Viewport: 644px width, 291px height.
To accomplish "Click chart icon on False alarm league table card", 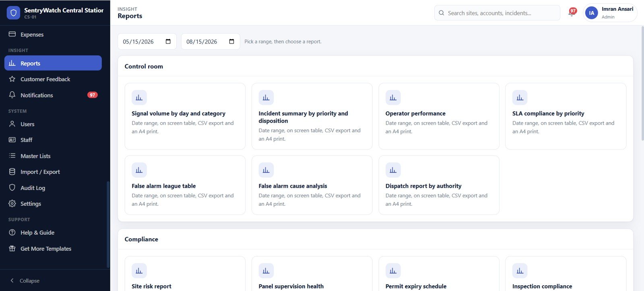I will tap(139, 170).
